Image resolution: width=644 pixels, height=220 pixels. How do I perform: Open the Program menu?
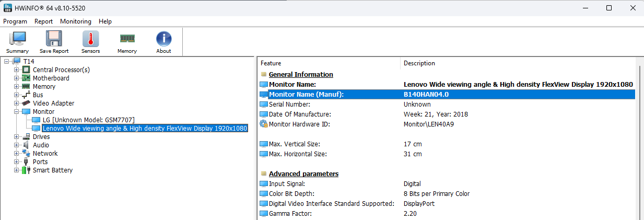pyautogui.click(x=15, y=21)
